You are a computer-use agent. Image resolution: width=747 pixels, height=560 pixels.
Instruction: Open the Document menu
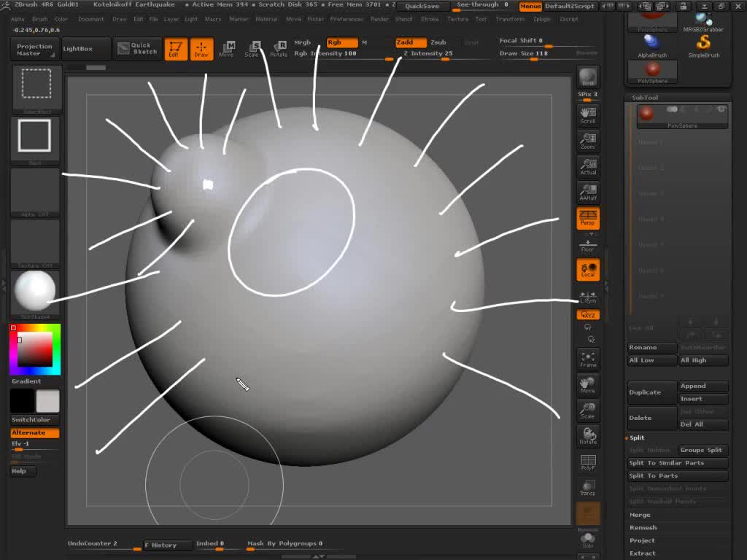[x=90, y=19]
